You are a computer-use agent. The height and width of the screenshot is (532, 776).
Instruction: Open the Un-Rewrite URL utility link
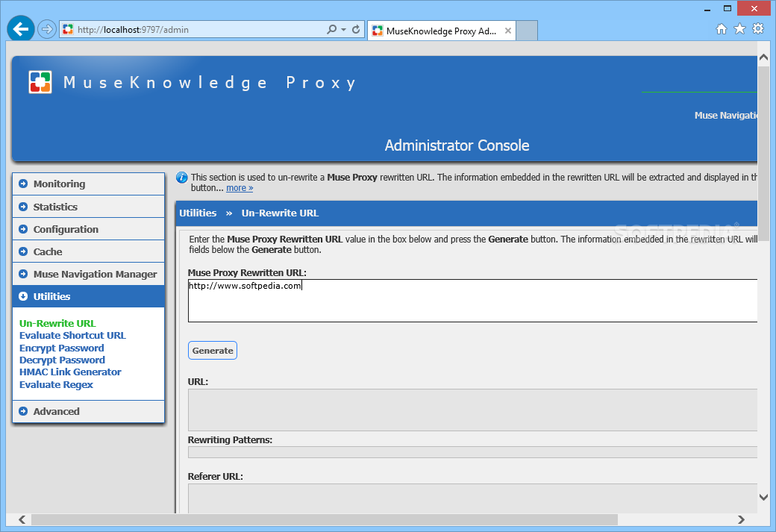coord(57,323)
